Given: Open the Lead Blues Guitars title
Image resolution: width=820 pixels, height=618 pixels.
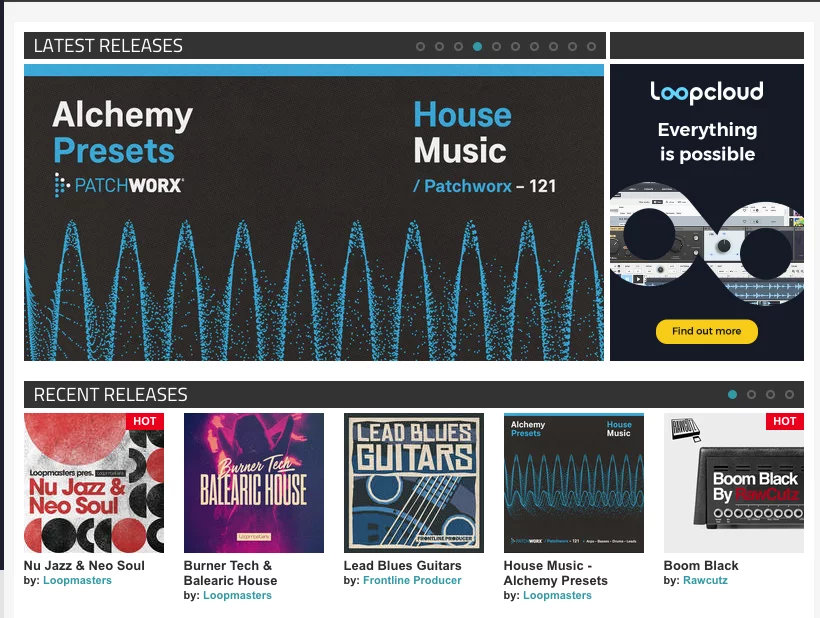Looking at the screenshot, I should [x=403, y=566].
